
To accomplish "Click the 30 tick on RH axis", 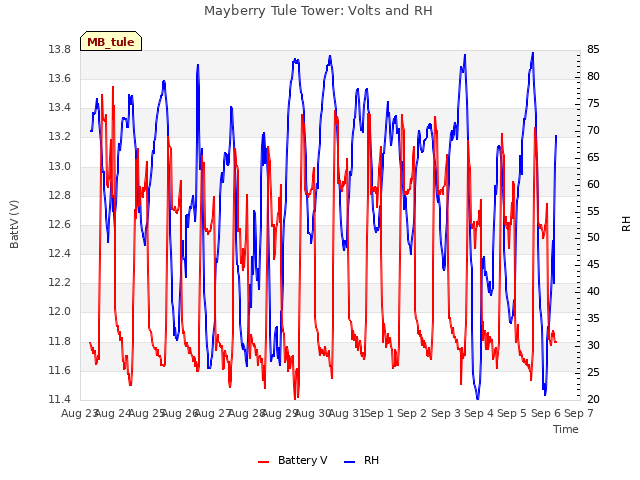I will point(593,345).
